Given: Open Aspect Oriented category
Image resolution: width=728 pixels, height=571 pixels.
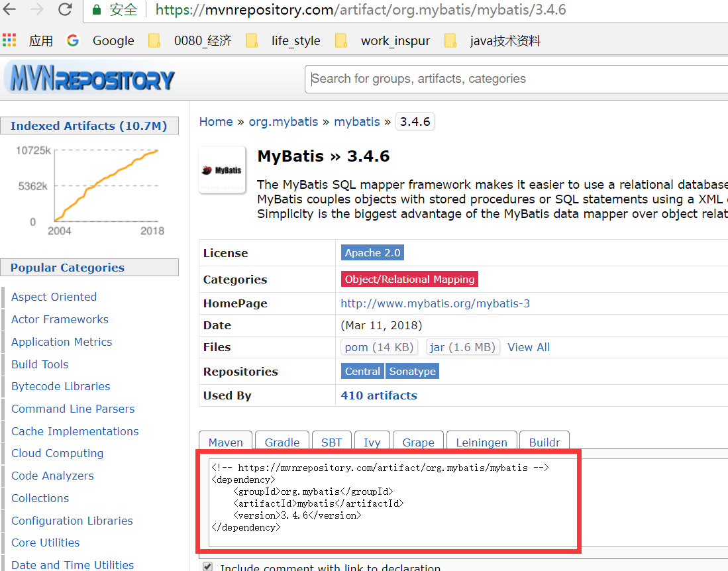Looking at the screenshot, I should (54, 297).
